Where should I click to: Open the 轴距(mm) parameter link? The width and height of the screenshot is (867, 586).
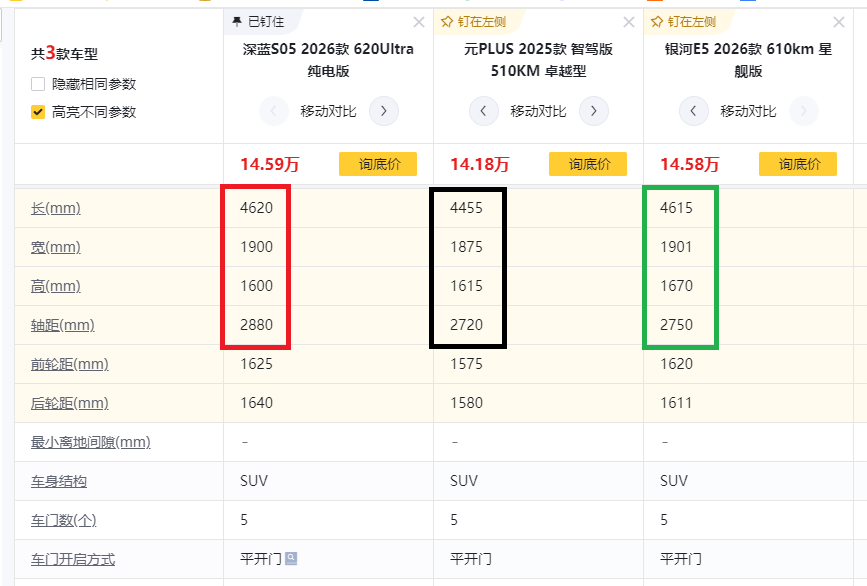pos(62,325)
